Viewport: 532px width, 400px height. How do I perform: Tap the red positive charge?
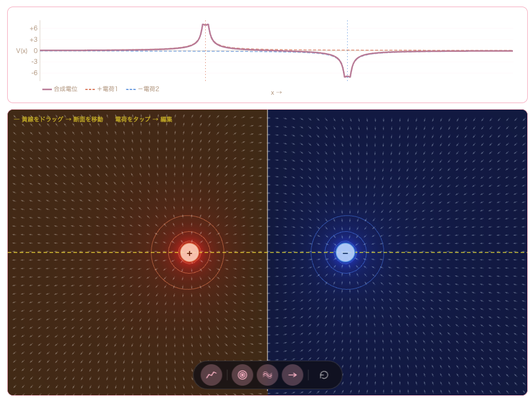tap(189, 253)
